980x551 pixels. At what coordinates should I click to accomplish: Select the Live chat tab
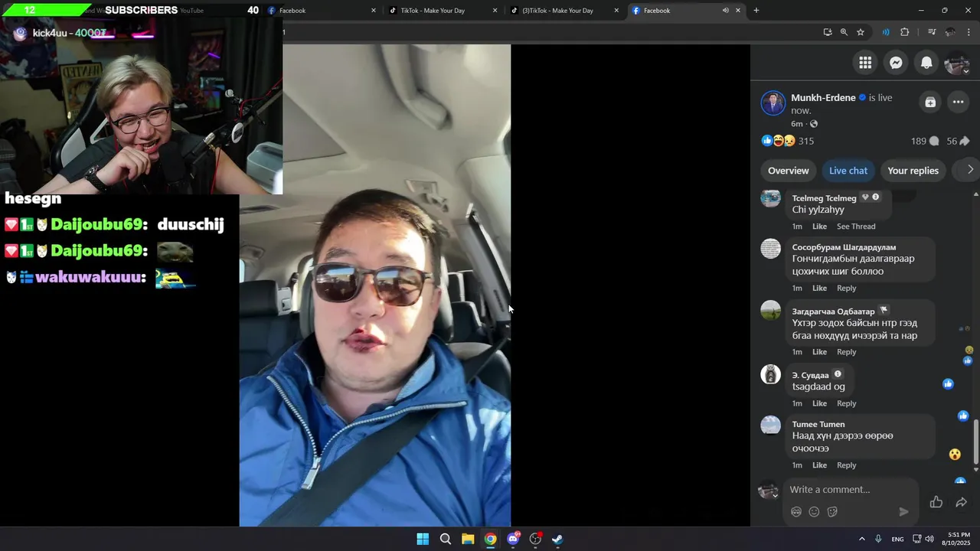point(848,171)
